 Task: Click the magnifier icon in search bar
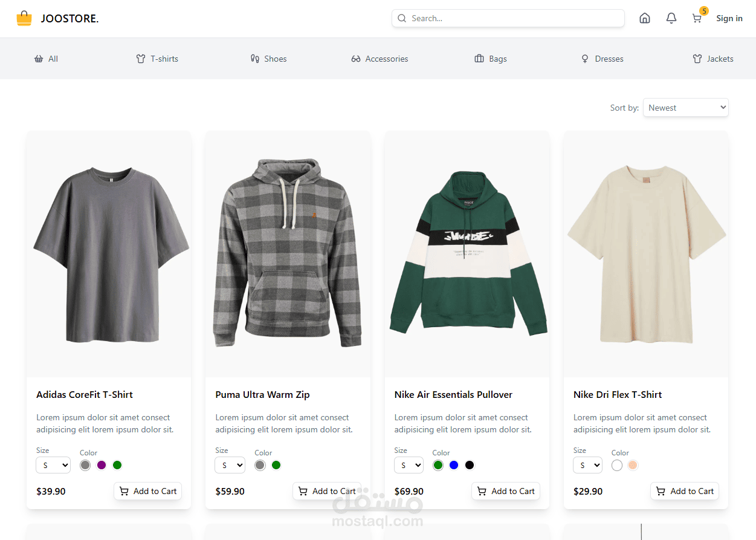pyautogui.click(x=402, y=18)
